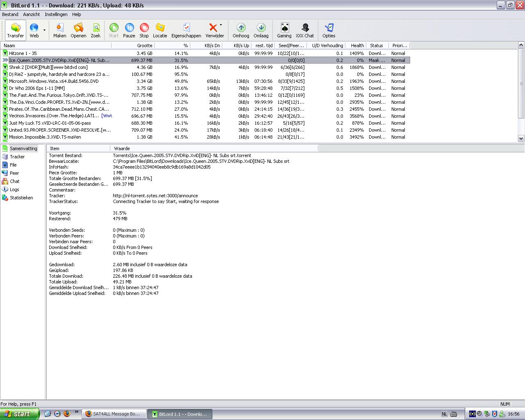525x420 pixels.
Task: Expand the Web button dropdown arrow
Action: click(x=44, y=30)
